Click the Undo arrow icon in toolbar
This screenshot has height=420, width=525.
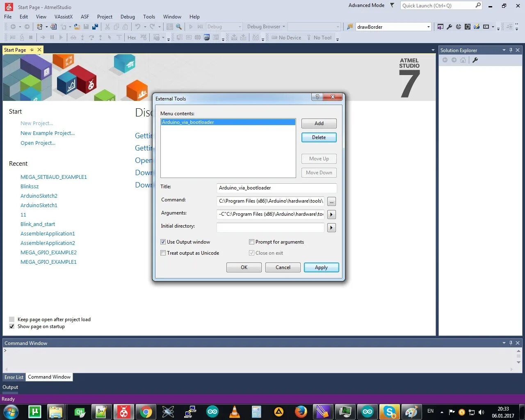pos(138,27)
